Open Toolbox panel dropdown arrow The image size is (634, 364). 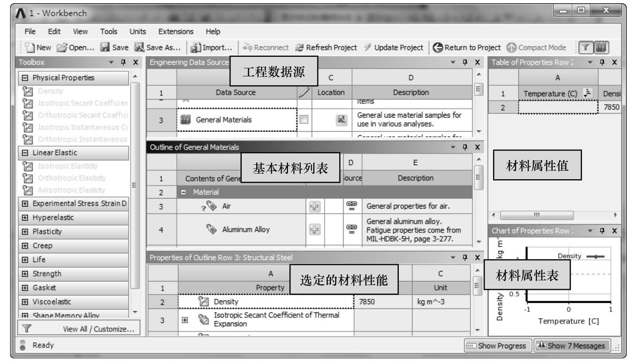(111, 62)
